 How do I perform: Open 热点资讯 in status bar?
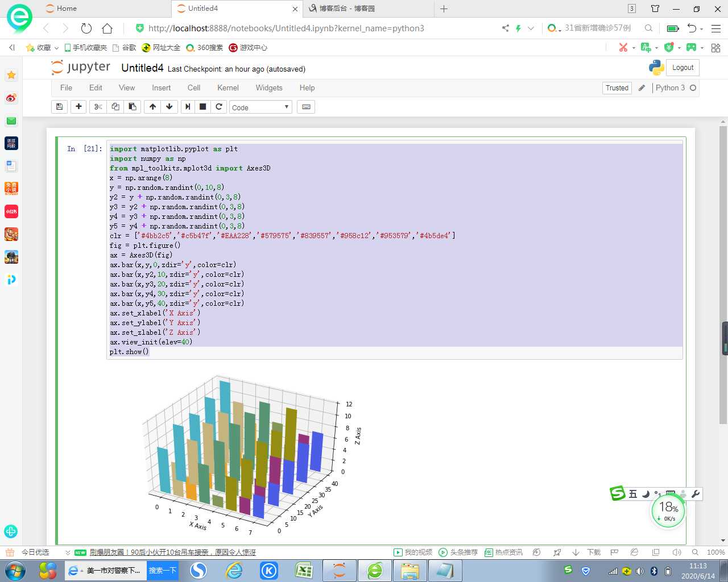point(503,552)
